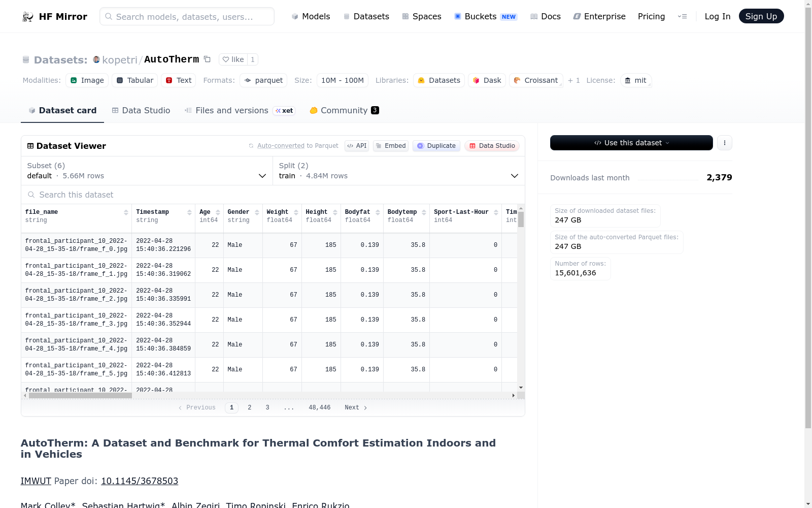Focus the Search this dataset field
The height and width of the screenshot is (508, 812).
point(273,195)
